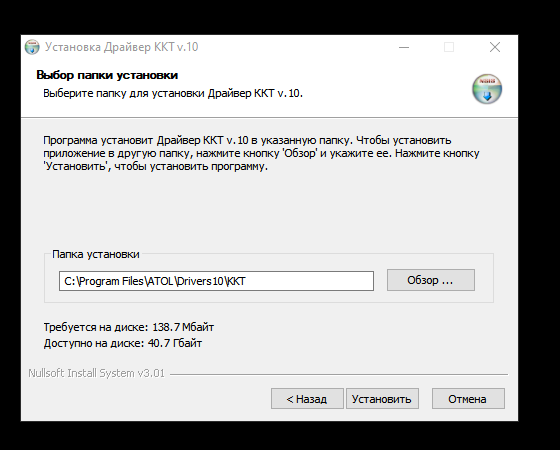Click into the install folder path field

coord(216,281)
